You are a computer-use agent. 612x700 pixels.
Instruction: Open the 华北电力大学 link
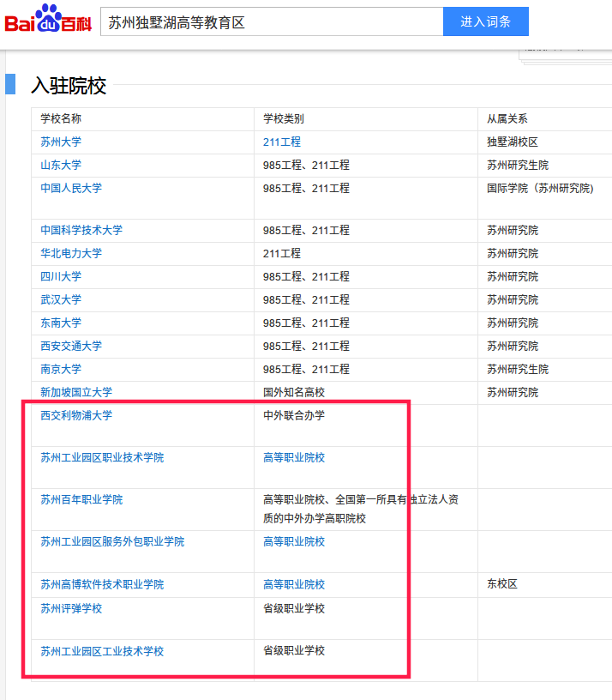point(71,253)
